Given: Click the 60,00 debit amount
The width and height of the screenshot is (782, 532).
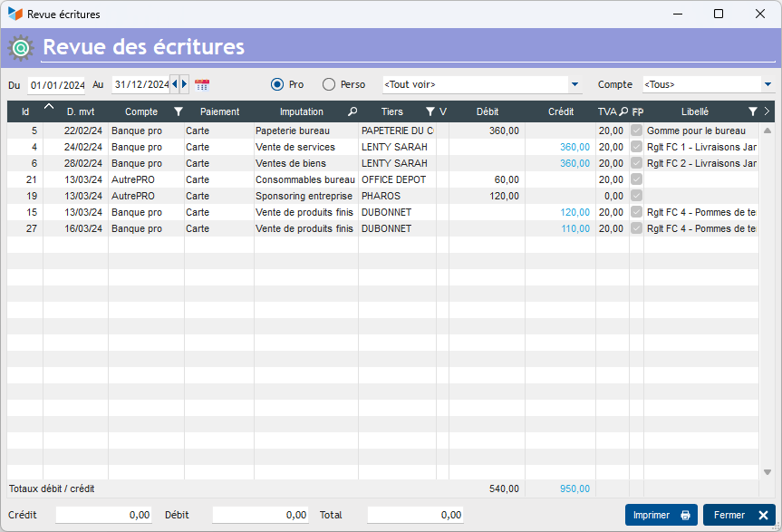Looking at the screenshot, I should (507, 179).
